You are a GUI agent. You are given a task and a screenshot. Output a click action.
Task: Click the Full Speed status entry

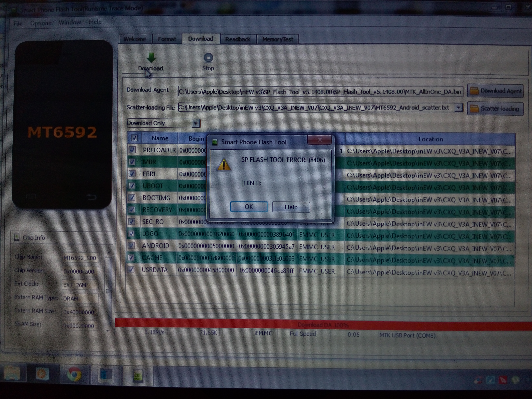click(x=303, y=334)
